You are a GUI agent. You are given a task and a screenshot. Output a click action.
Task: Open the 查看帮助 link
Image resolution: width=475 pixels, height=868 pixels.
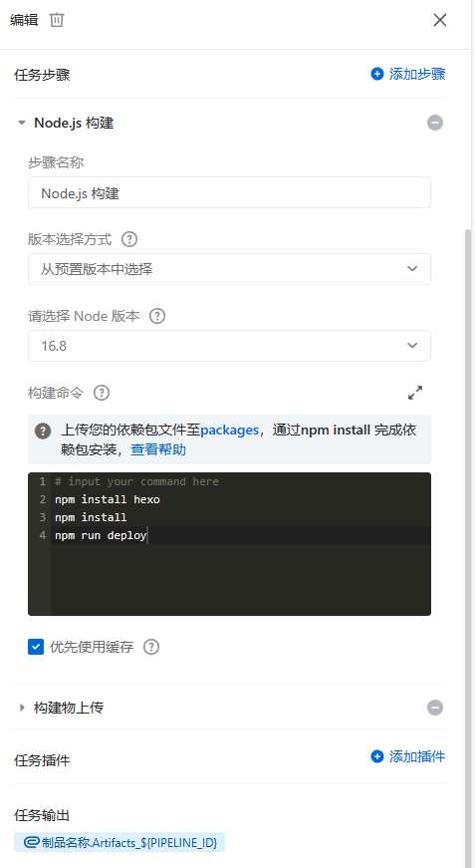coord(158,449)
